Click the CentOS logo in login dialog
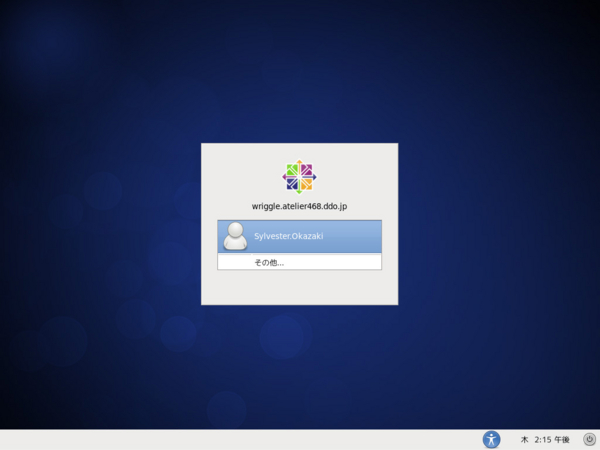 (299, 177)
